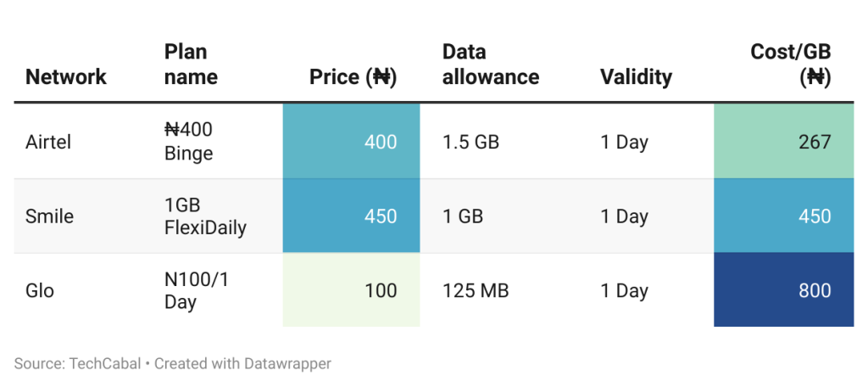This screenshot has height=387, width=868.
Task: Select the 125 MB data allowance cell
Action: coord(476,291)
